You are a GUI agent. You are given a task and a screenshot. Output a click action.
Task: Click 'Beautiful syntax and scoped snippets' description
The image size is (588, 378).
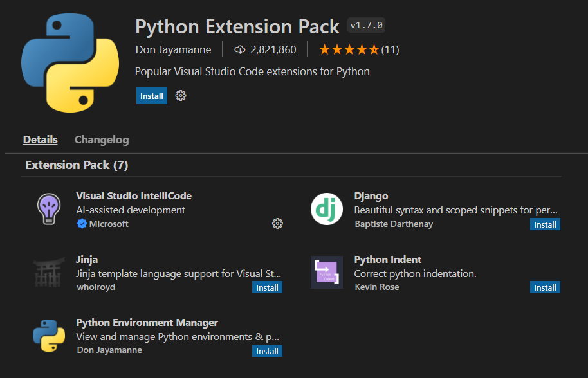click(455, 210)
